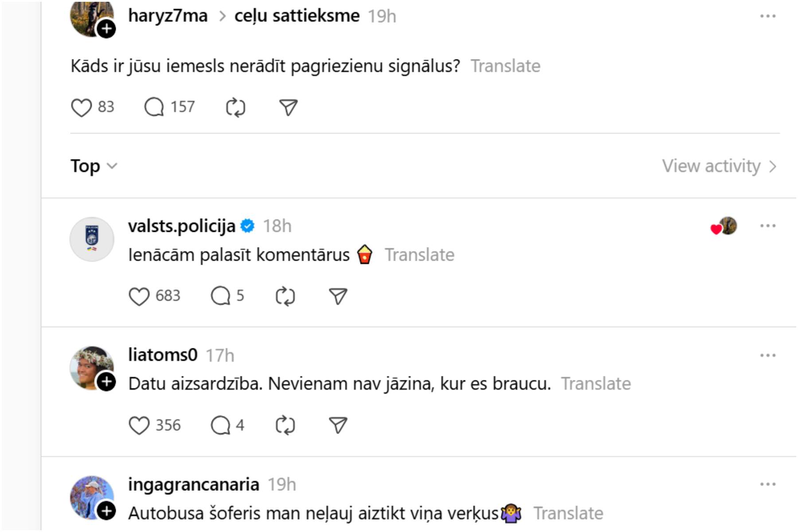Like the valsts.policija comment
798x532 pixels.
click(139, 296)
